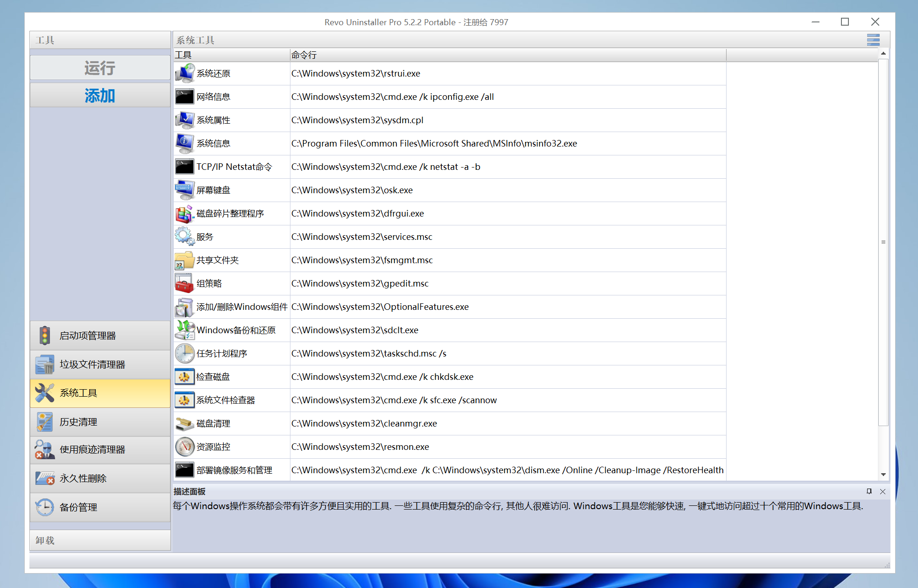
Task: Select the msinfo32.exe command line cell
Action: tap(508, 144)
